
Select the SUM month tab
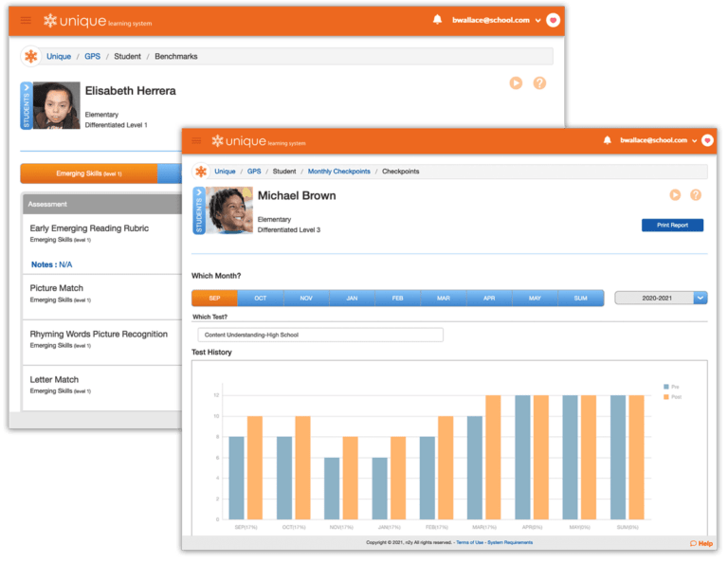(580, 298)
